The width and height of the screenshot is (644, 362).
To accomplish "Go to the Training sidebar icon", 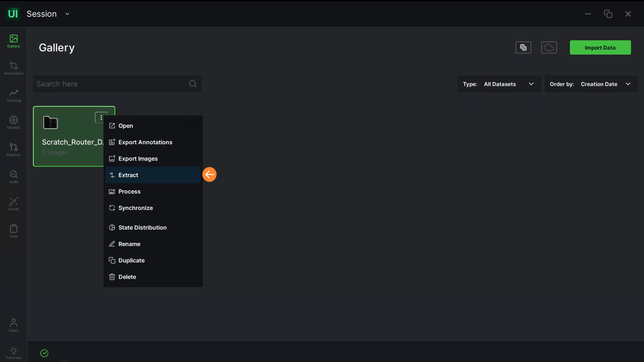I will click(13, 95).
